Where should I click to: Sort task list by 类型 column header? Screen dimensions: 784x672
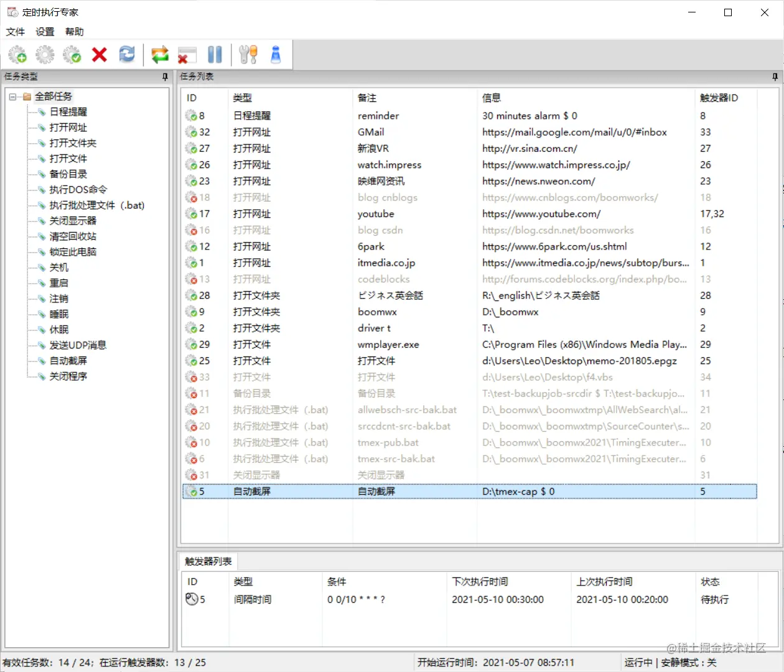tap(290, 98)
